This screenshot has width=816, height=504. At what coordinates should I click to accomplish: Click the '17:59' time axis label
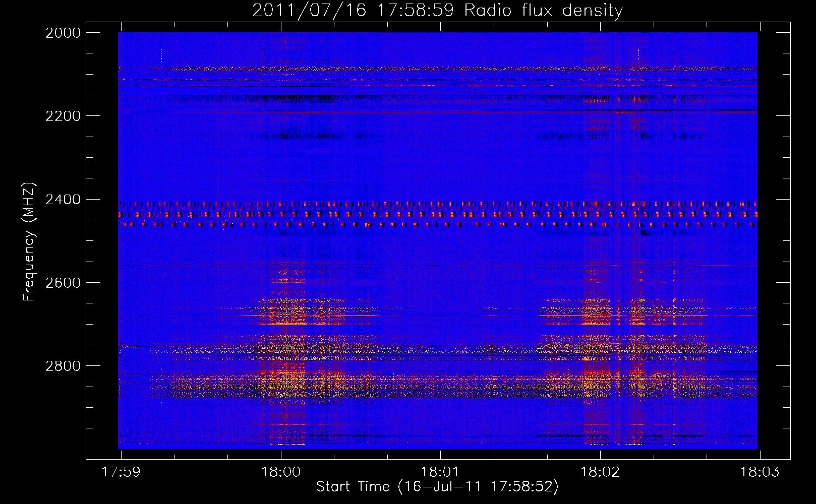point(121,472)
